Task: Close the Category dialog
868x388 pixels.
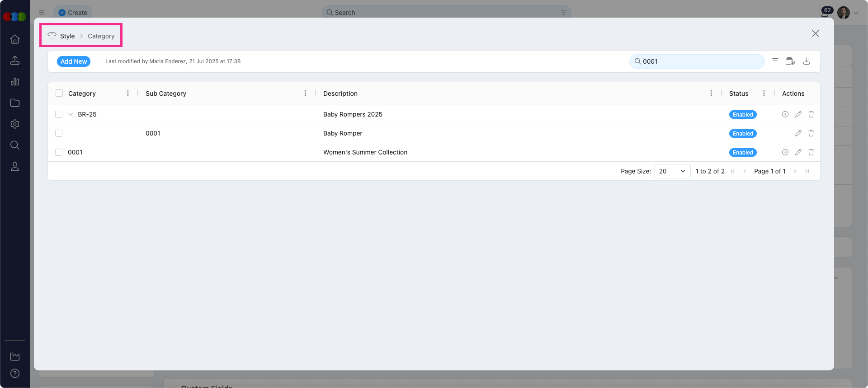Action: click(816, 33)
